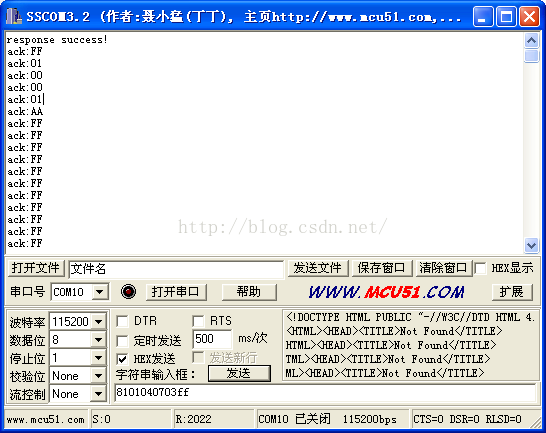
Task: Click the 'ack:01' line with text cursor
Action: point(25,100)
